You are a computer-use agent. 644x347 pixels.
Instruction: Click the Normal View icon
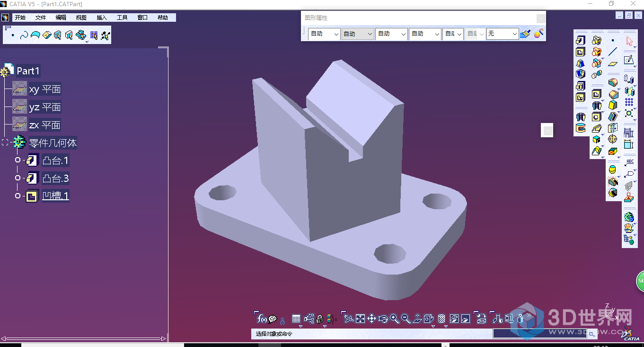(417, 319)
